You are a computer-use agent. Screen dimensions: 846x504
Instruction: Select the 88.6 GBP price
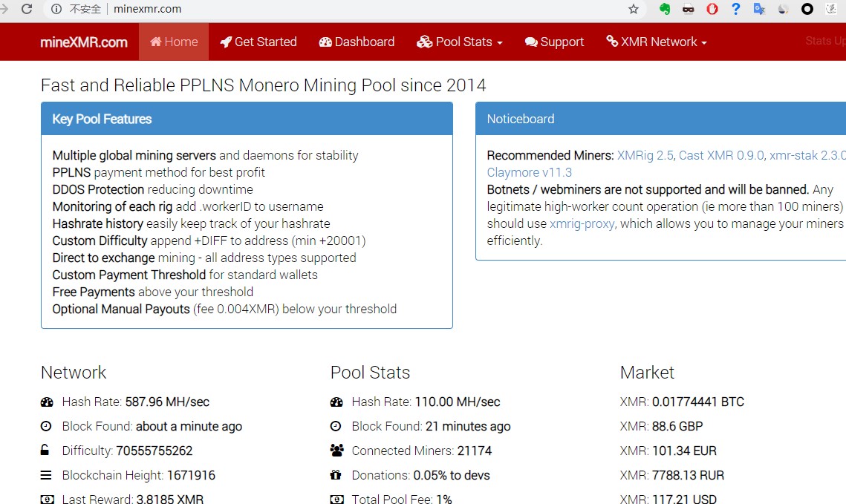pos(677,426)
